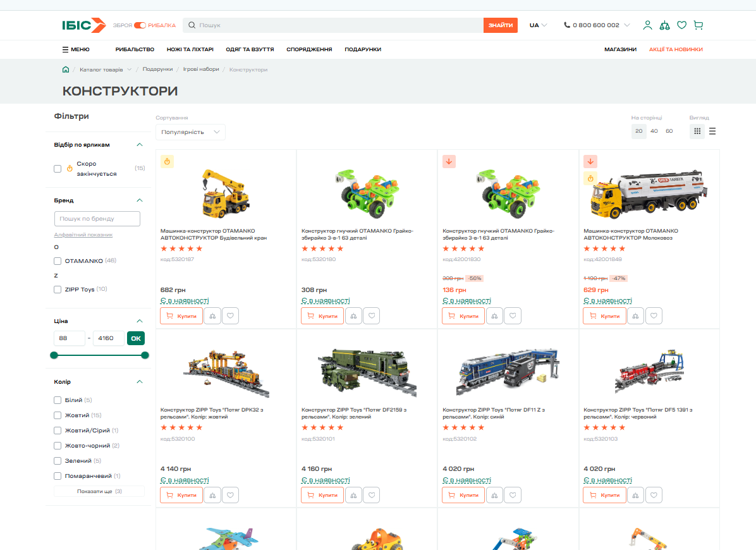Image resolution: width=756 pixels, height=550 pixels.
Task: Compare the Будівельний кран constructor
Action: coord(212,315)
